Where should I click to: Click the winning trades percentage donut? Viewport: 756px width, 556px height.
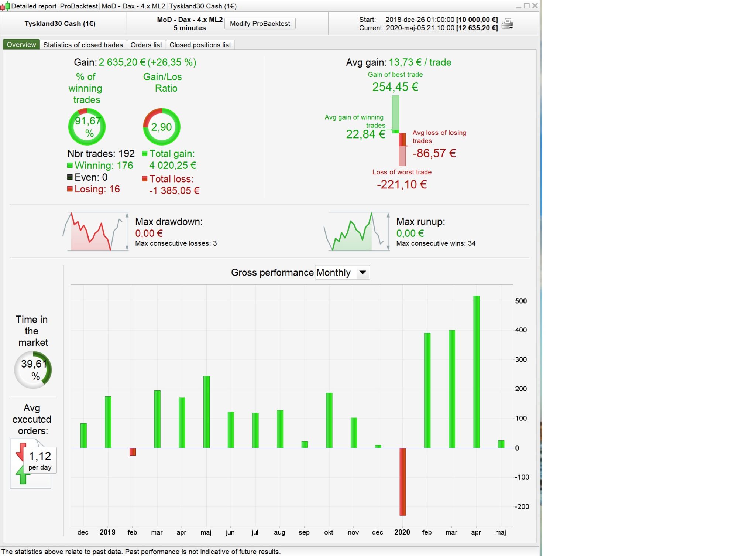pos(87,127)
